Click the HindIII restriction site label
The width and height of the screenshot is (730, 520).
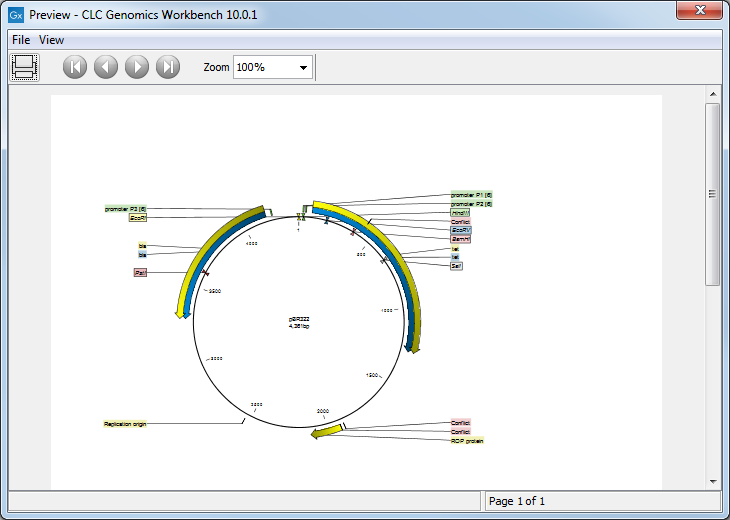[x=460, y=212]
